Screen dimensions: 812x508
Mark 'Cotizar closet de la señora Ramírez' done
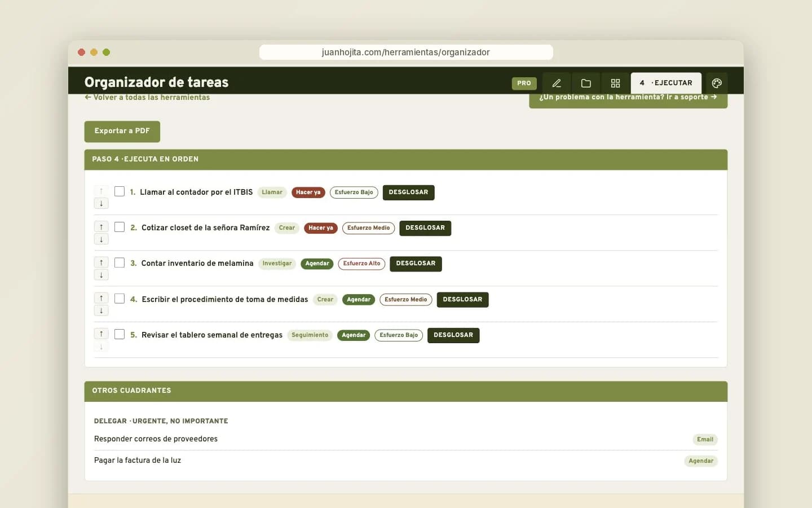click(x=120, y=227)
